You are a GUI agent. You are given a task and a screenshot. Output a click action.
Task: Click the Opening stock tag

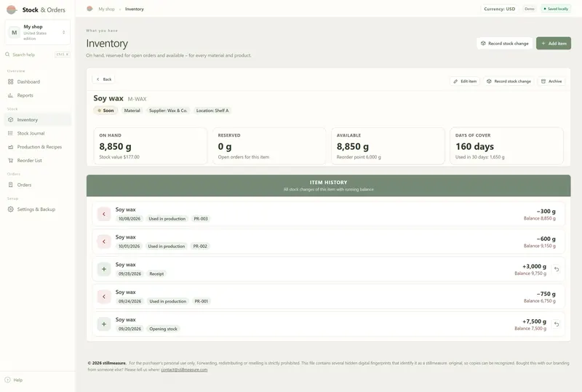(163, 329)
